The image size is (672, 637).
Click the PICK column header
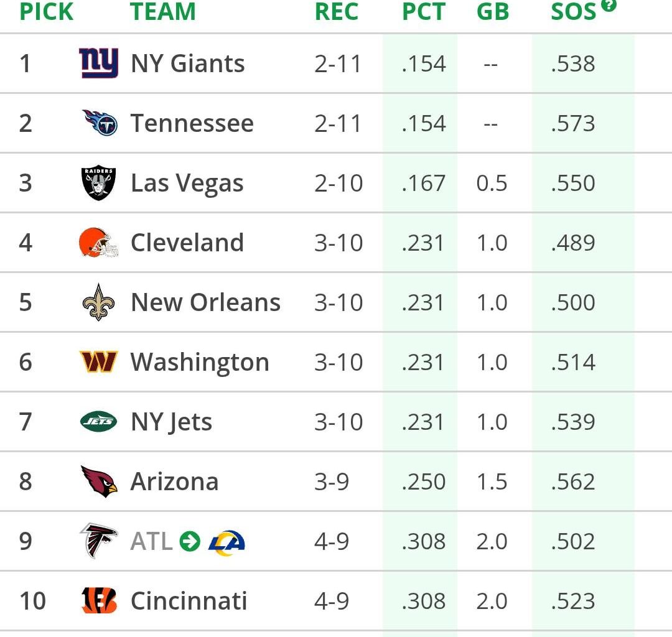[x=46, y=11]
